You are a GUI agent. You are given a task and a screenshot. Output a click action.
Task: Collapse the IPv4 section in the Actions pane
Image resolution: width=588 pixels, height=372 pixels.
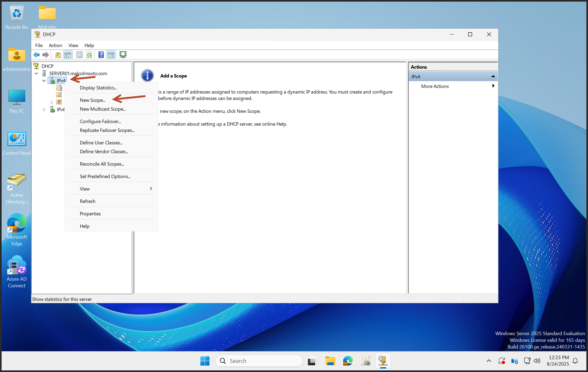493,76
